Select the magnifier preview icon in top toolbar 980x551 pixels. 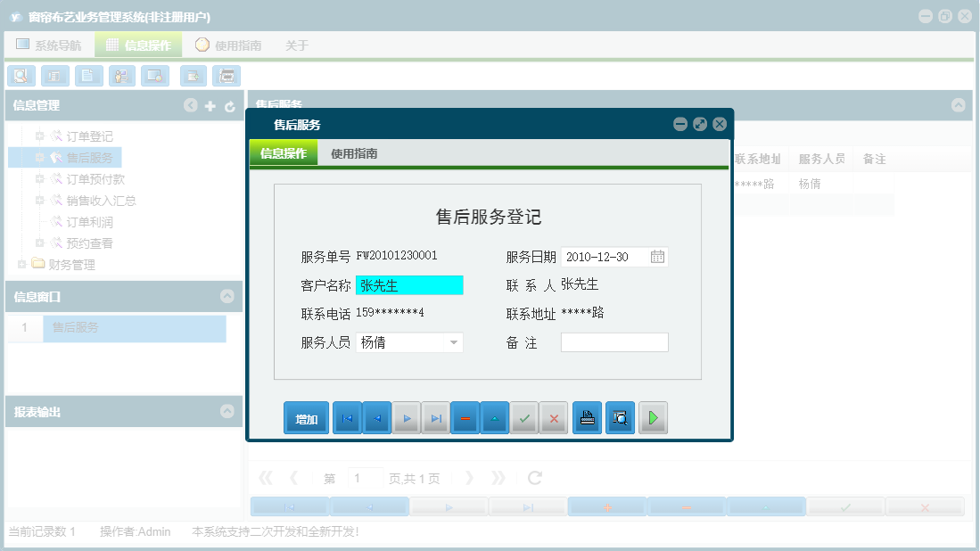21,76
